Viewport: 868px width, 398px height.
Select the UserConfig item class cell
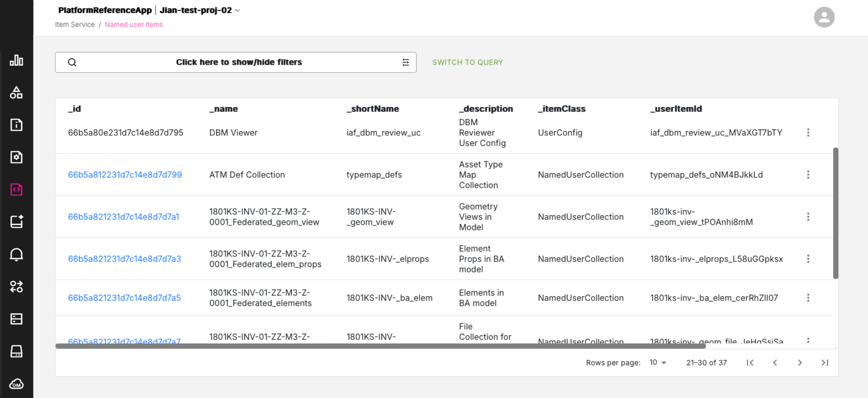(x=560, y=133)
